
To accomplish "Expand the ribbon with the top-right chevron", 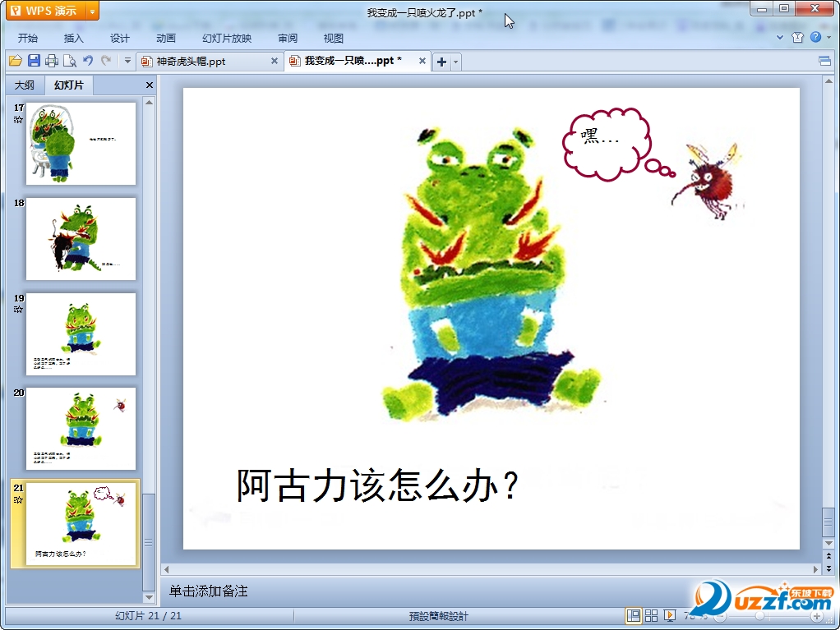I will pos(780,38).
